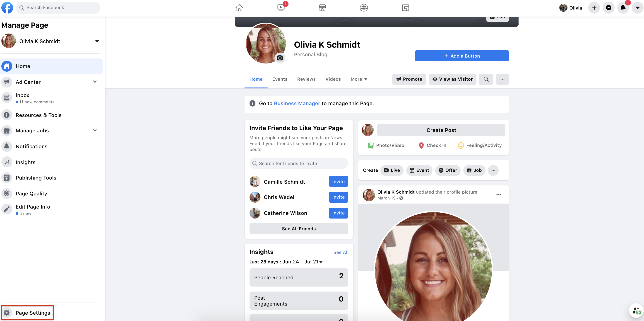Viewport: 644px width, 321px height.
Task: Open the three-dots menu beside View as Visitor
Action: pos(502,79)
